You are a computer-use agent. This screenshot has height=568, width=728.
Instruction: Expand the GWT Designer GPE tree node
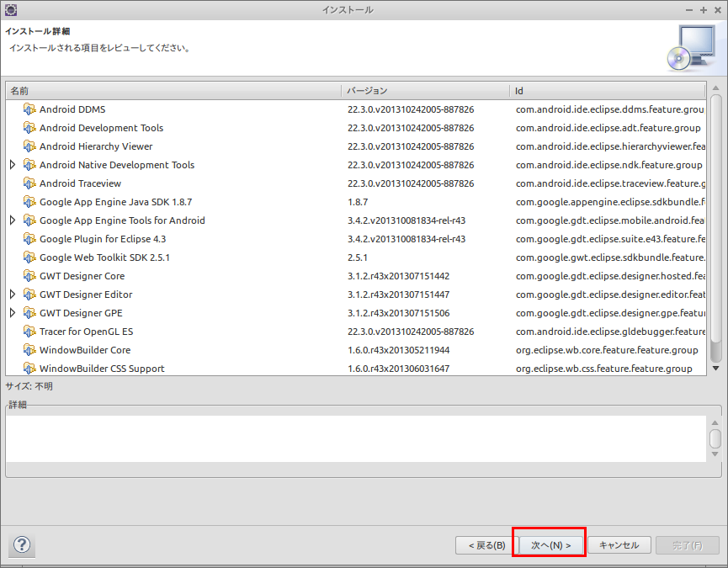[x=13, y=313]
